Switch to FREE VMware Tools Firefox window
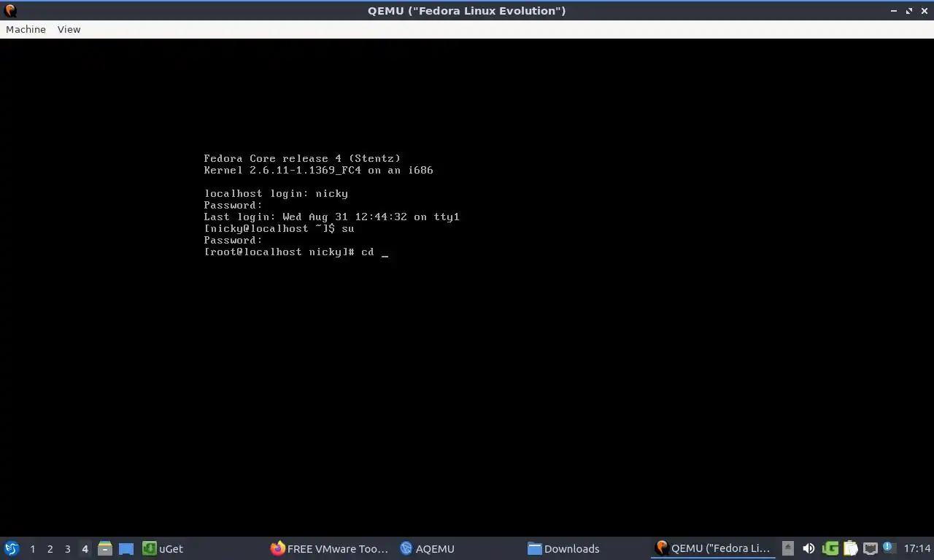 coord(330,548)
